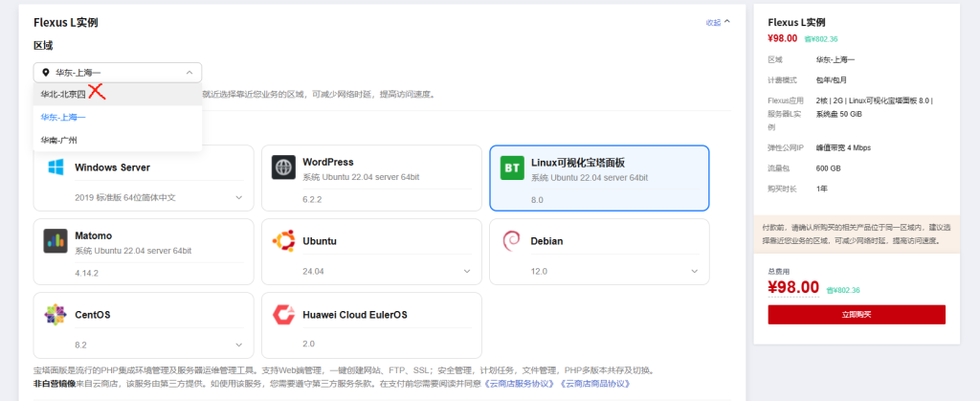
Task: Select the WordPress image card
Action: (371, 178)
